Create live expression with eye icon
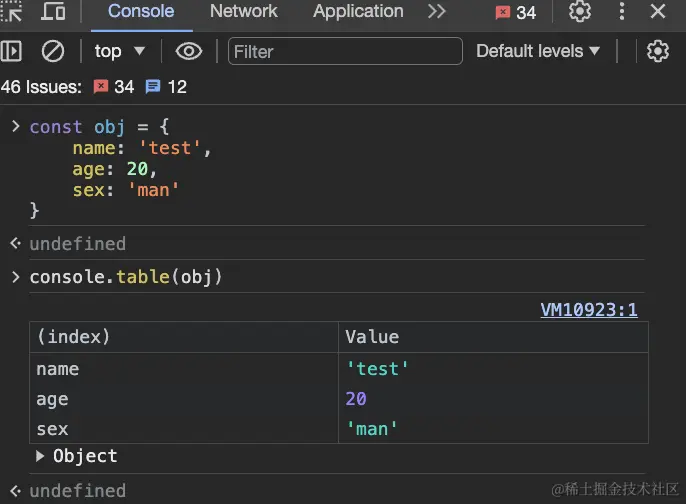The width and height of the screenshot is (686, 504). 189,51
